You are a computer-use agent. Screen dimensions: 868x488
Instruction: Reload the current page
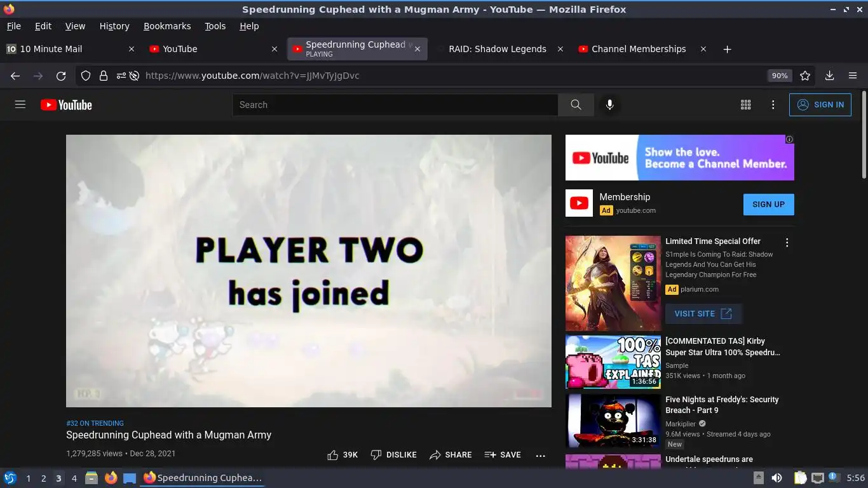click(x=61, y=76)
